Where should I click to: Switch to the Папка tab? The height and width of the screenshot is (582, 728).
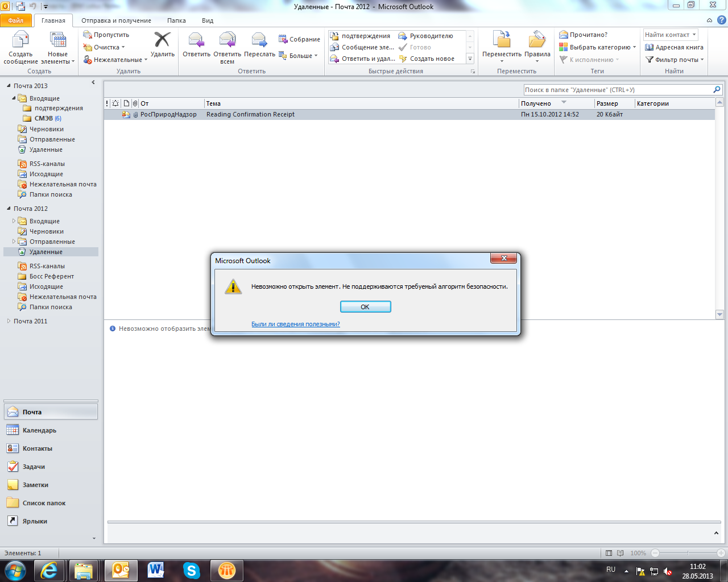click(x=176, y=20)
